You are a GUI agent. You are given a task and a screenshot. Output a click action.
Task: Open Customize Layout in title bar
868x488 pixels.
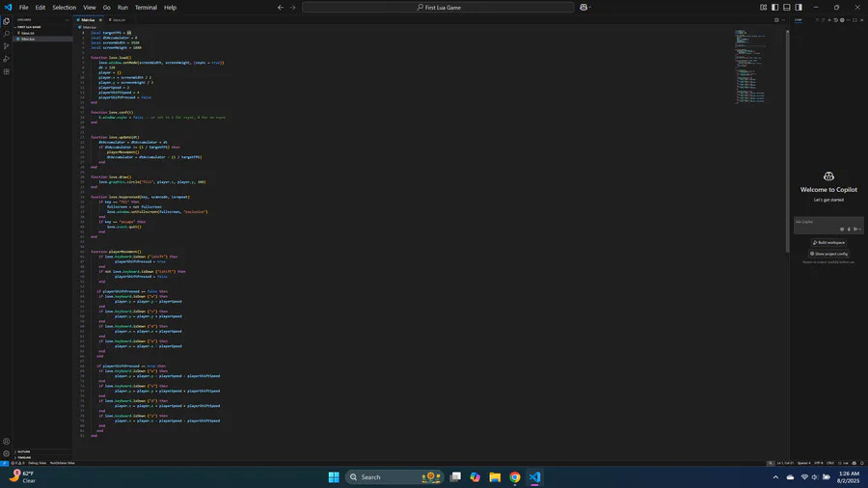click(764, 7)
